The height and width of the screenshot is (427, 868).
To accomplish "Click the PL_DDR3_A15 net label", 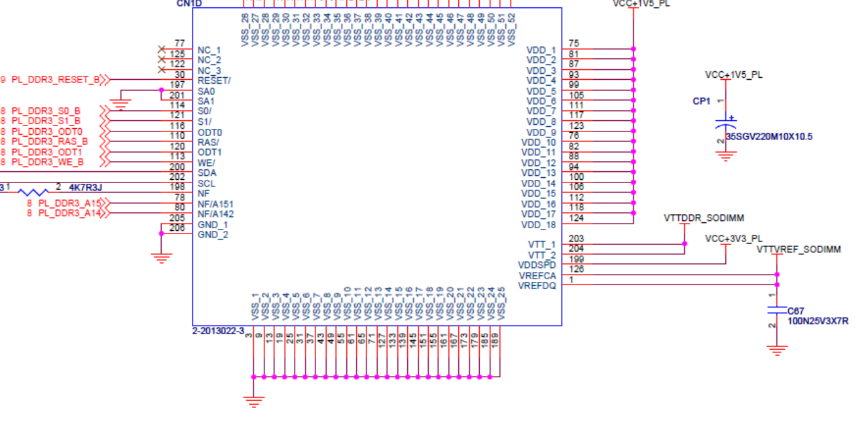I will click(69, 203).
